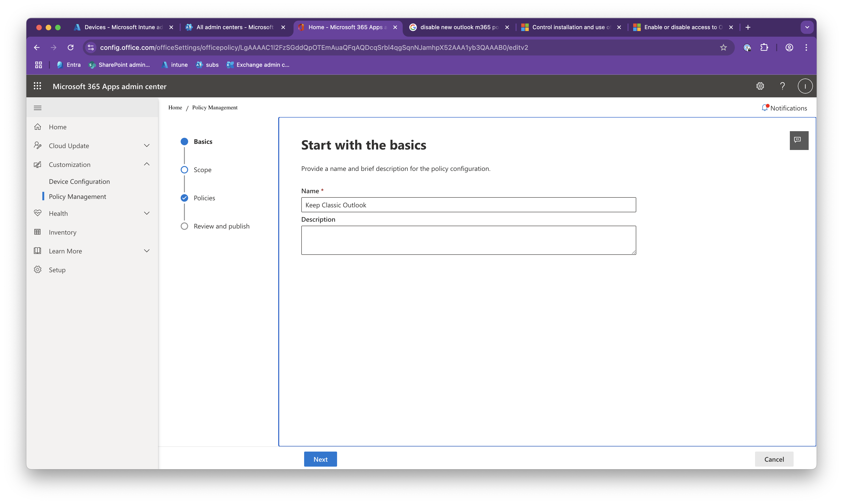The height and width of the screenshot is (504, 843).
Task: Open the account profile circle
Action: click(x=805, y=86)
